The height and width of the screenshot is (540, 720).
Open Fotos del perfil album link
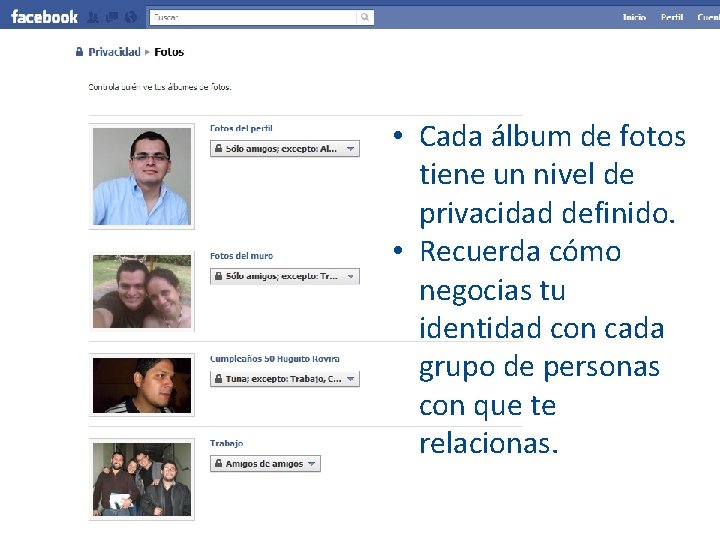pyautogui.click(x=241, y=129)
